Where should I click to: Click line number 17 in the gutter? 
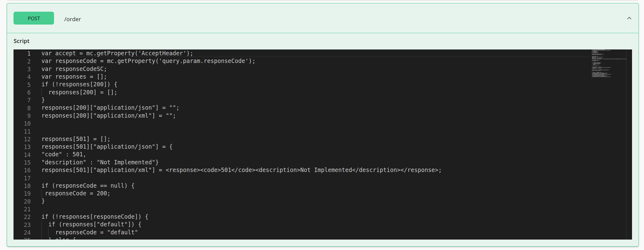click(27, 178)
